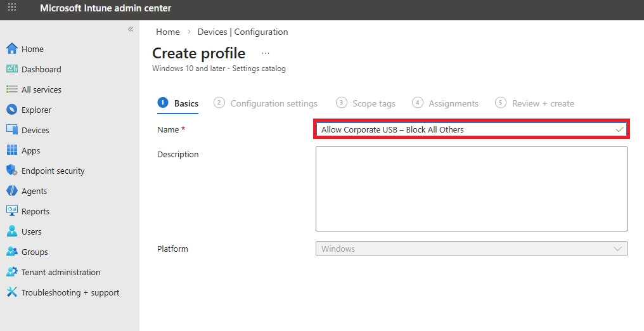Click the Users person icon

click(x=12, y=231)
